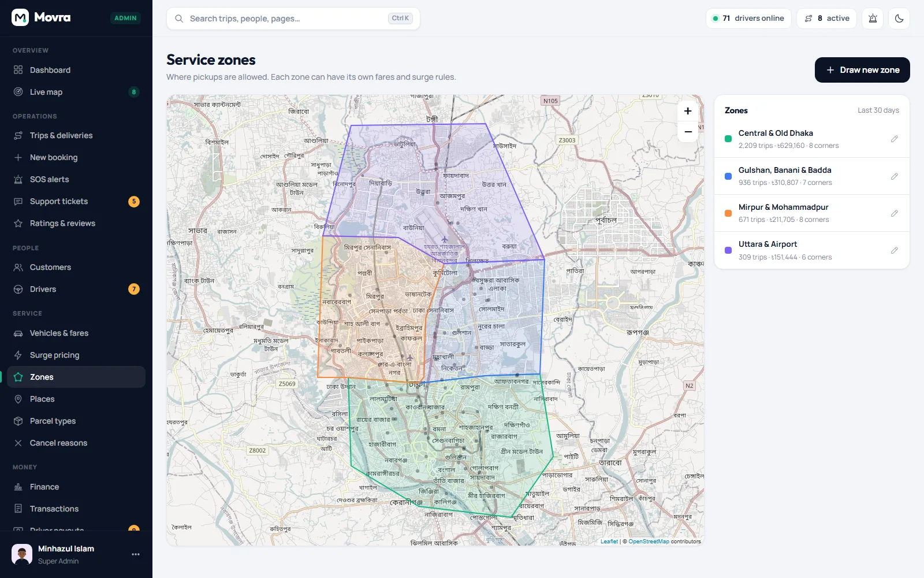Click the Zones panel title
This screenshot has height=578, width=924.
click(x=736, y=110)
